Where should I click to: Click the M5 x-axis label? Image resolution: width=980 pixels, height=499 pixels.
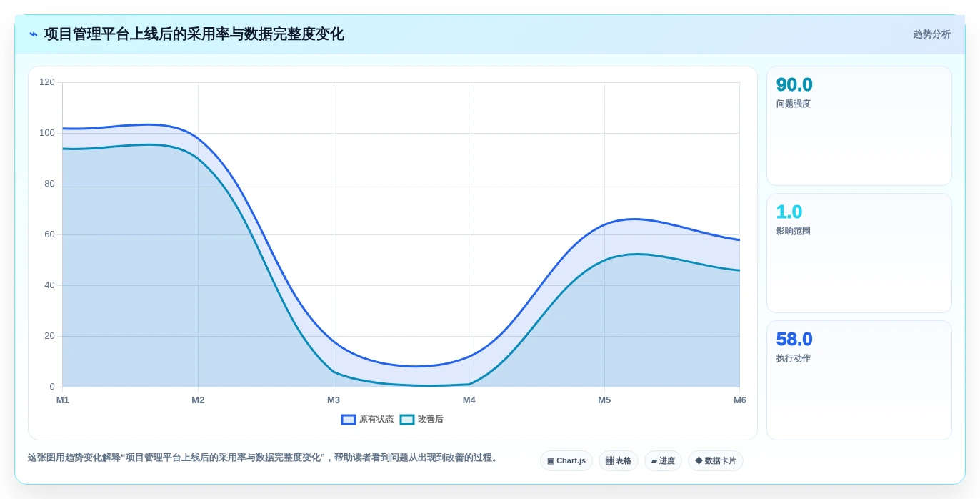pos(604,400)
